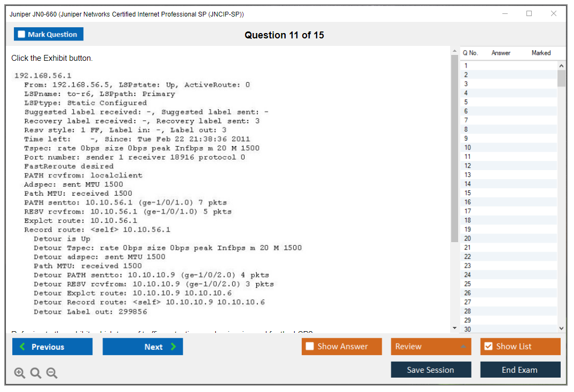Enable the Show Answer checkbox
574x392 pixels.
(x=310, y=347)
